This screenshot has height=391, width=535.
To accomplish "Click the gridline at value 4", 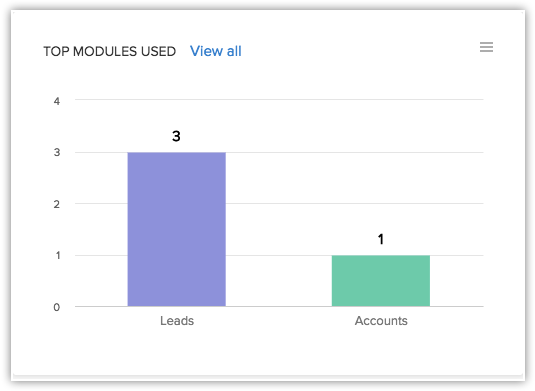I will click(279, 100).
